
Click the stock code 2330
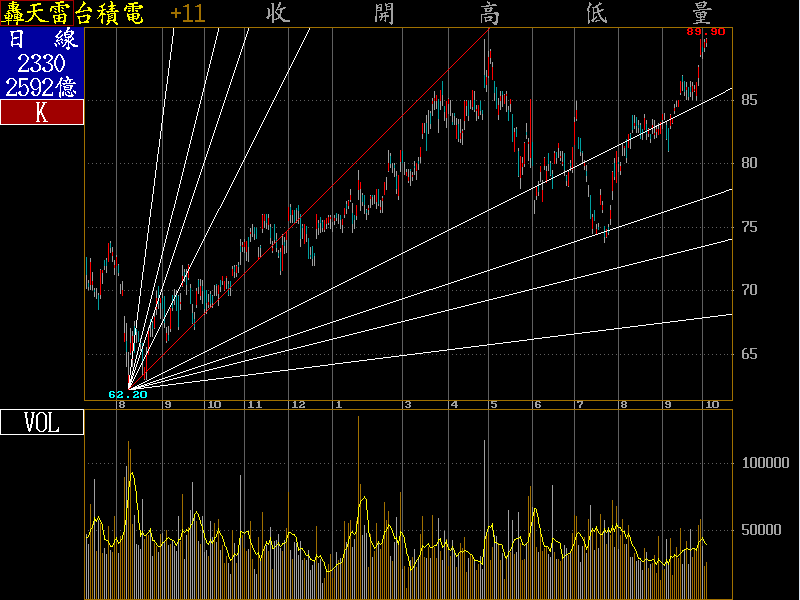point(41,64)
